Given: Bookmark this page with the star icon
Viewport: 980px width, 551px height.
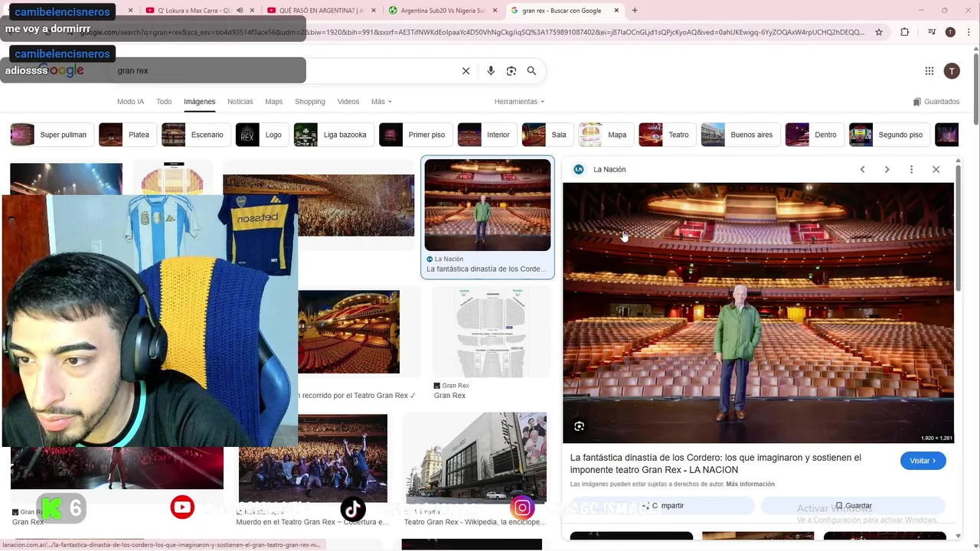Looking at the screenshot, I should pos(879,32).
